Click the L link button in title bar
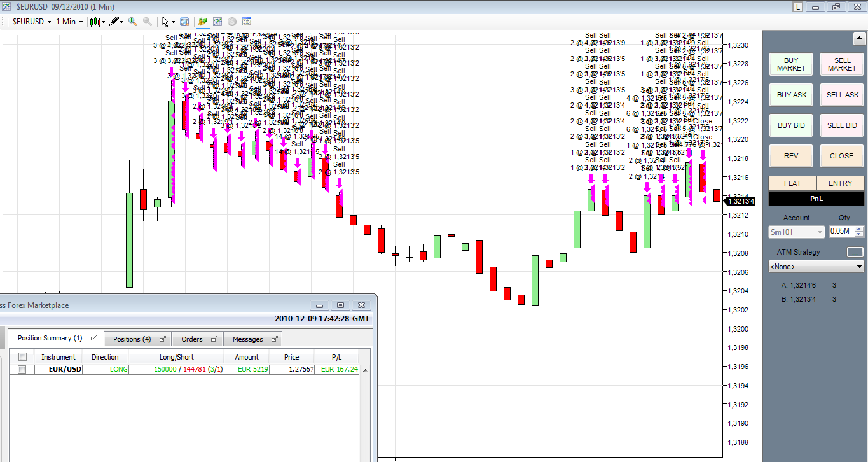 [798, 6]
